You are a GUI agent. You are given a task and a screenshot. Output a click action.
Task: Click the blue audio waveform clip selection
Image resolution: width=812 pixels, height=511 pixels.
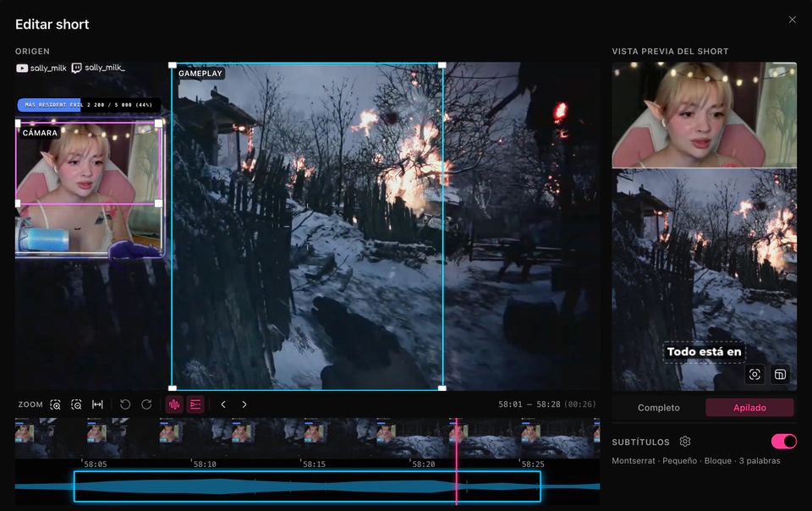(308, 486)
